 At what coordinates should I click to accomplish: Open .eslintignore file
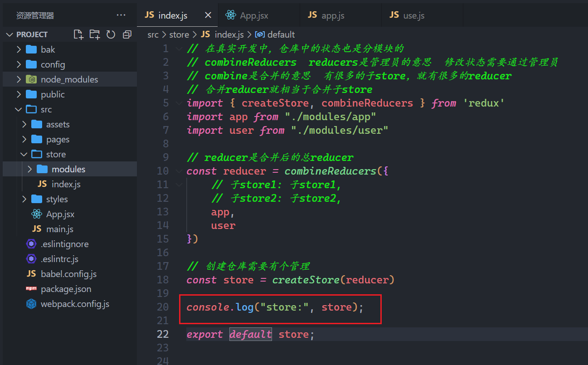(64, 244)
